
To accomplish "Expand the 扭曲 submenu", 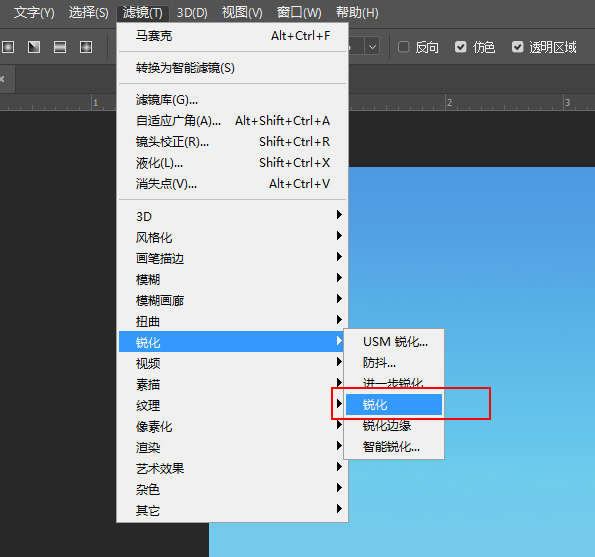I will tap(233, 321).
